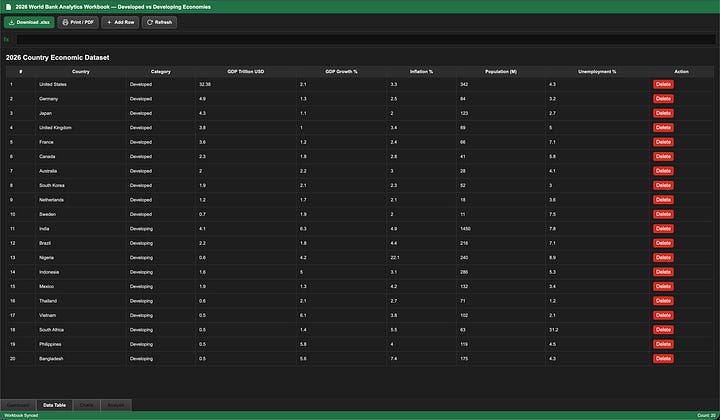Select the Nigeria country cell

(81, 258)
